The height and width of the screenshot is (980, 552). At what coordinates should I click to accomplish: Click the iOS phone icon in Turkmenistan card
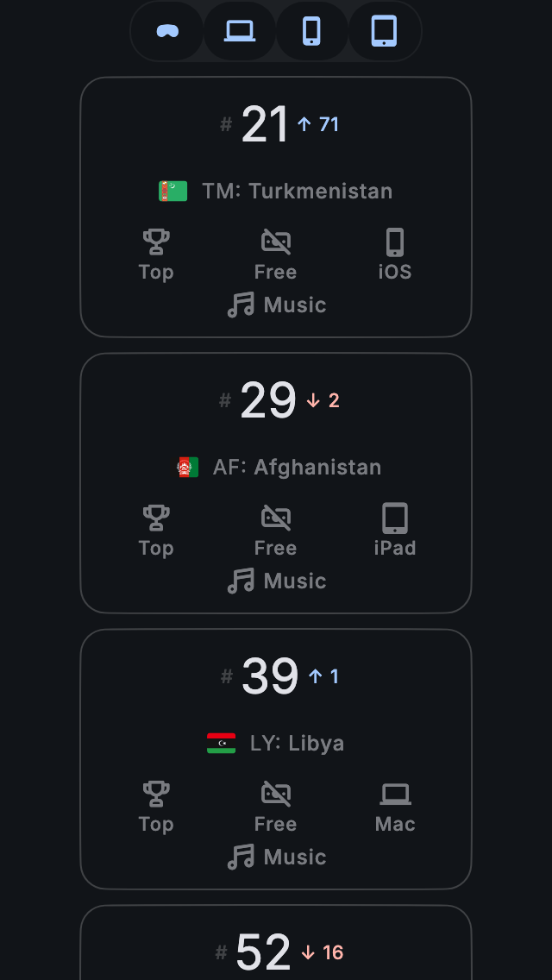coord(395,242)
